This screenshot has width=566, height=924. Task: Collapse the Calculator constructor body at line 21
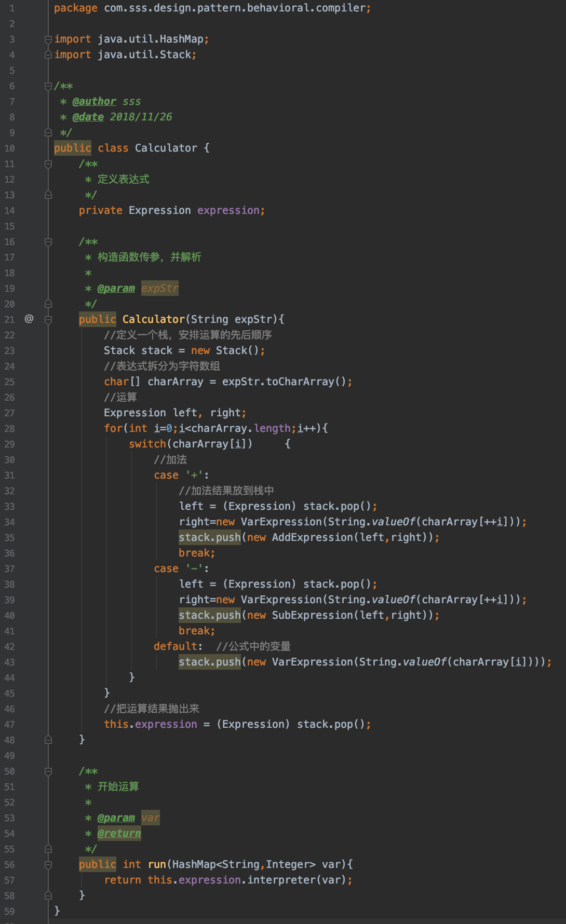click(x=48, y=320)
